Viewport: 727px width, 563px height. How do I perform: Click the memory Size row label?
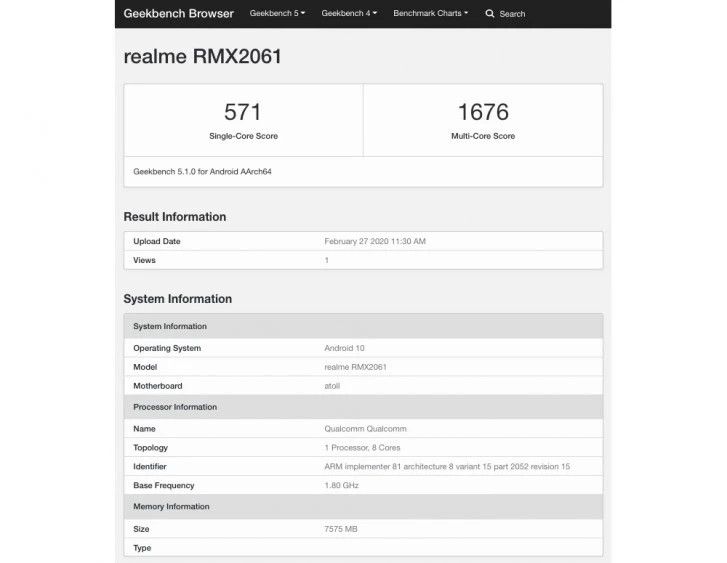(x=141, y=529)
